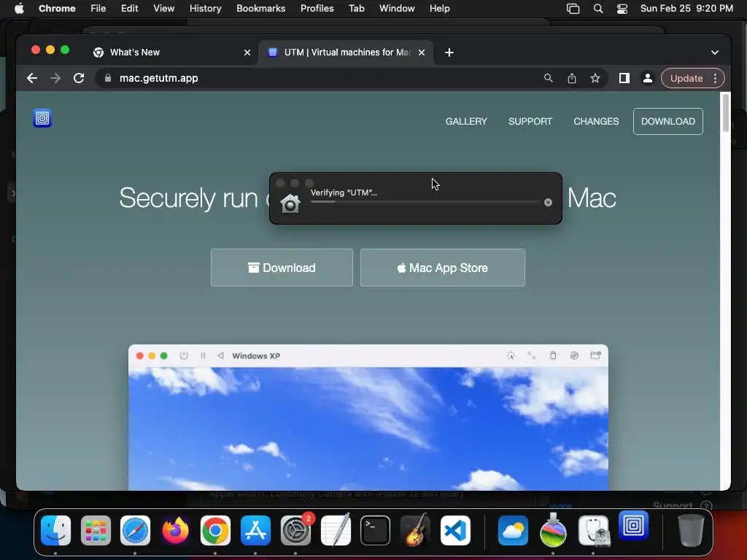Open the View menu
The width and height of the screenshot is (747, 560).
164,9
